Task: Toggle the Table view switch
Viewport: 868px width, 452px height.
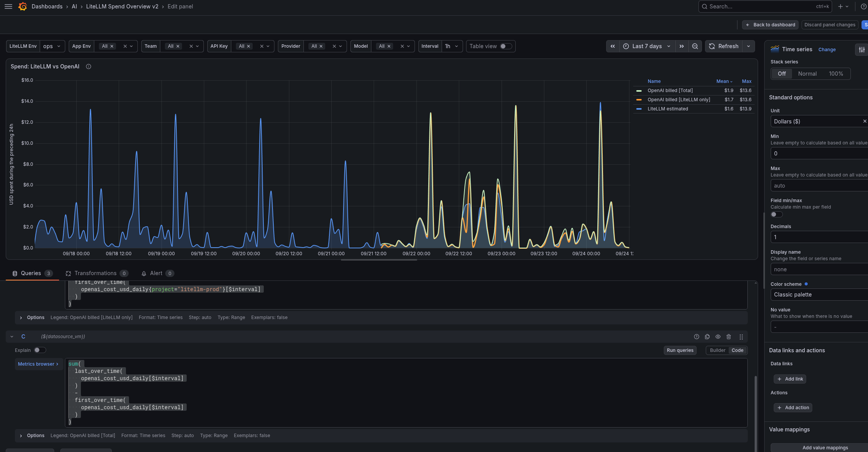Action: pos(506,46)
